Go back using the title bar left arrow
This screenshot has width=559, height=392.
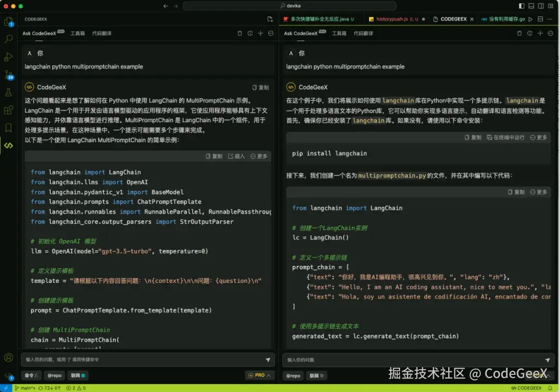pos(166,6)
